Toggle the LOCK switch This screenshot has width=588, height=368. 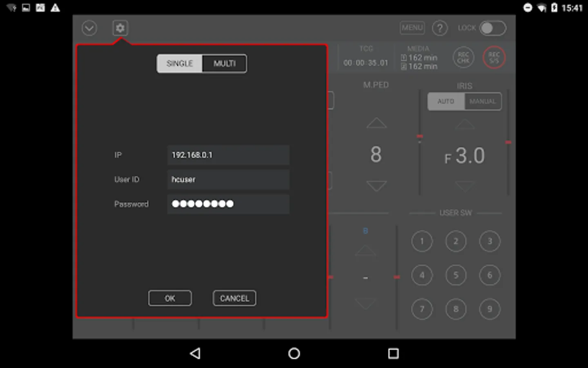coord(493,28)
